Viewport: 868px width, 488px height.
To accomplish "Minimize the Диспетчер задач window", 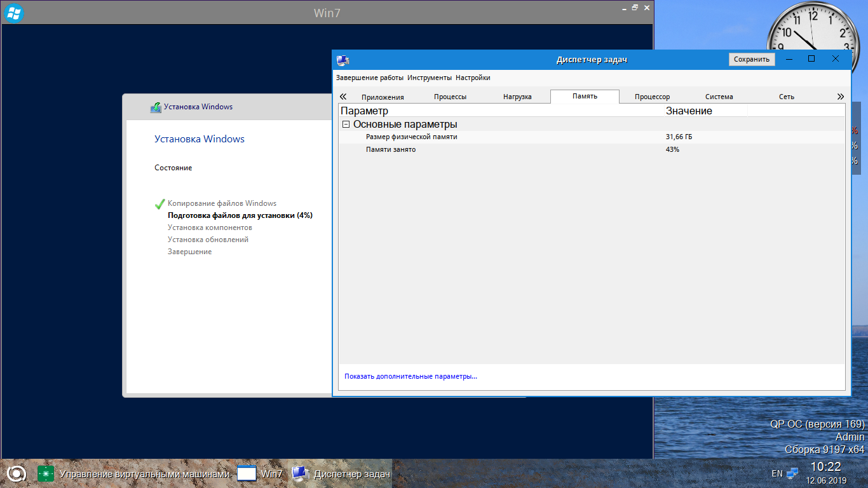I will point(789,58).
